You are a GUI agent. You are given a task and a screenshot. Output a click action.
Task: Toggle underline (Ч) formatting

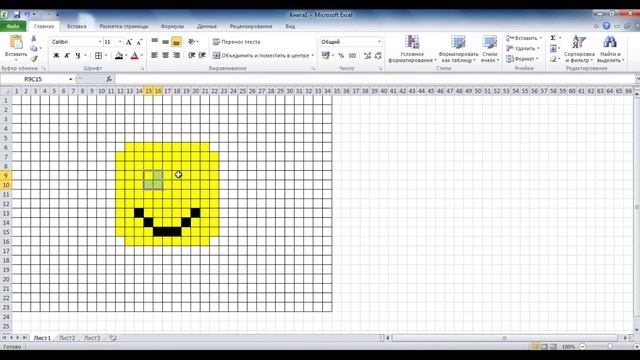tap(78, 56)
